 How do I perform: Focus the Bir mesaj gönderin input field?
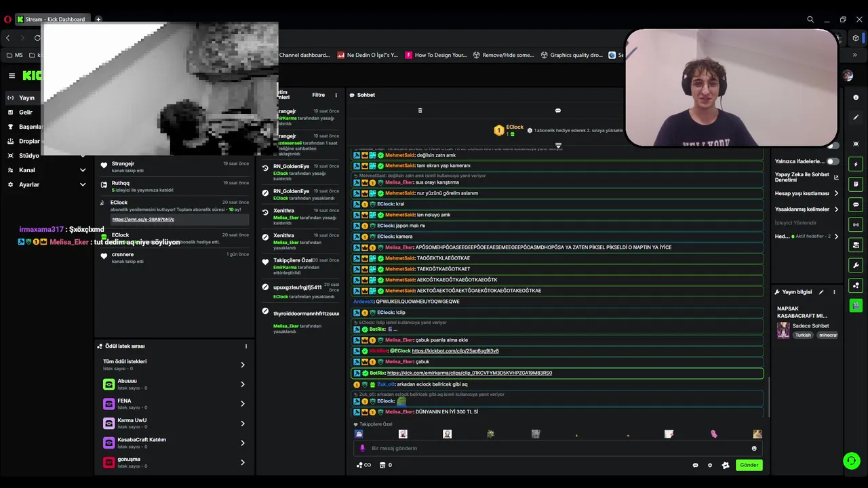(x=556, y=448)
